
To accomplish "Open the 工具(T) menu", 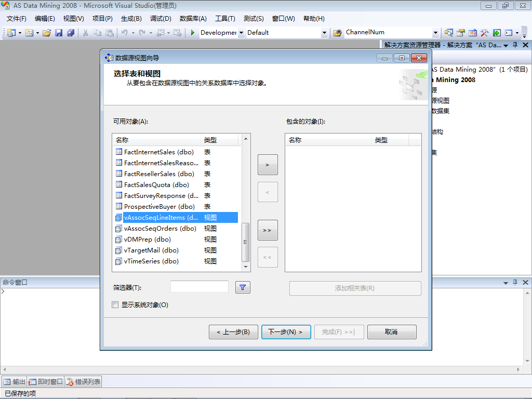I will [225, 19].
